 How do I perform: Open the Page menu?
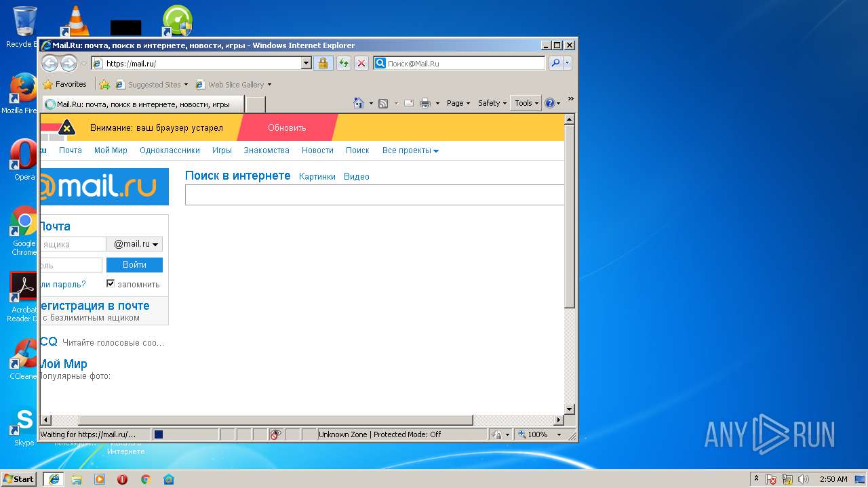[458, 103]
